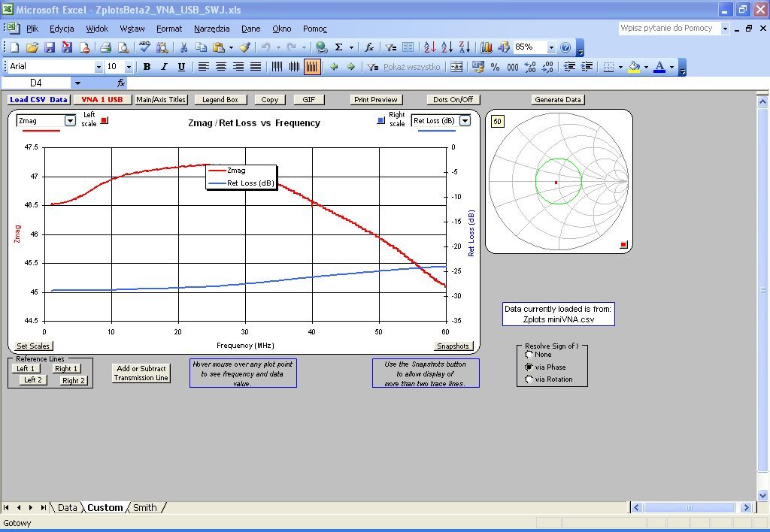The height and width of the screenshot is (532, 770).
Task: Click the percent style icon
Action: coord(495,67)
